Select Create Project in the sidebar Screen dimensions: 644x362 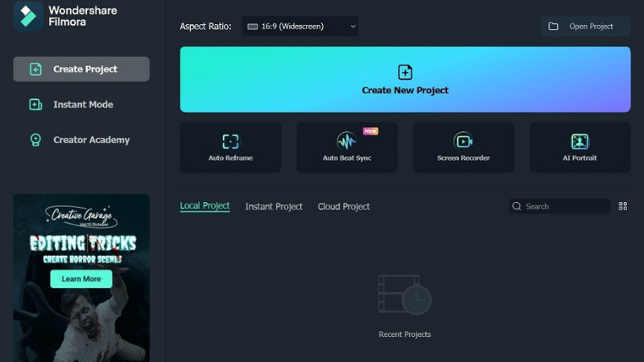point(81,69)
